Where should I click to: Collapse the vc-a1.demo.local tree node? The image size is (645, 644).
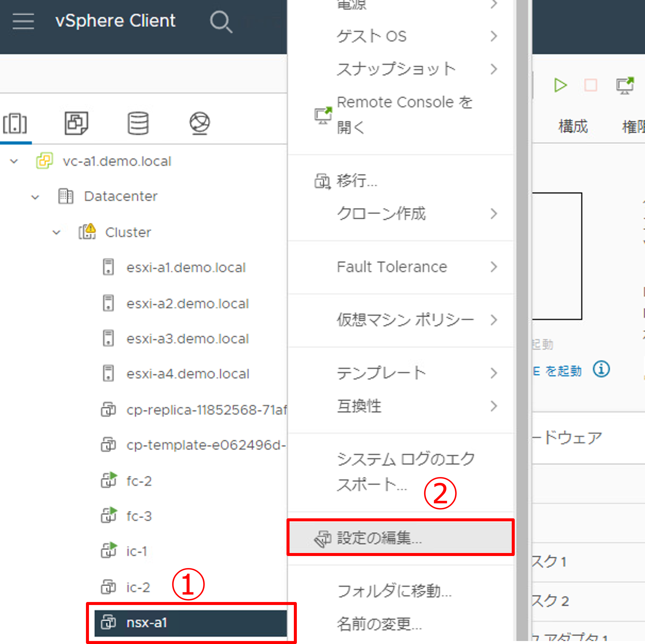[14, 162]
